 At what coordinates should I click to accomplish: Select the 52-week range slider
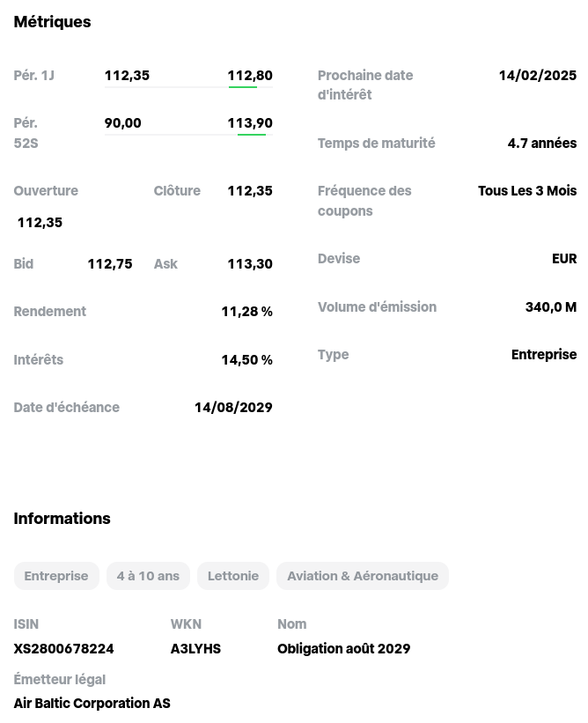[188, 133]
